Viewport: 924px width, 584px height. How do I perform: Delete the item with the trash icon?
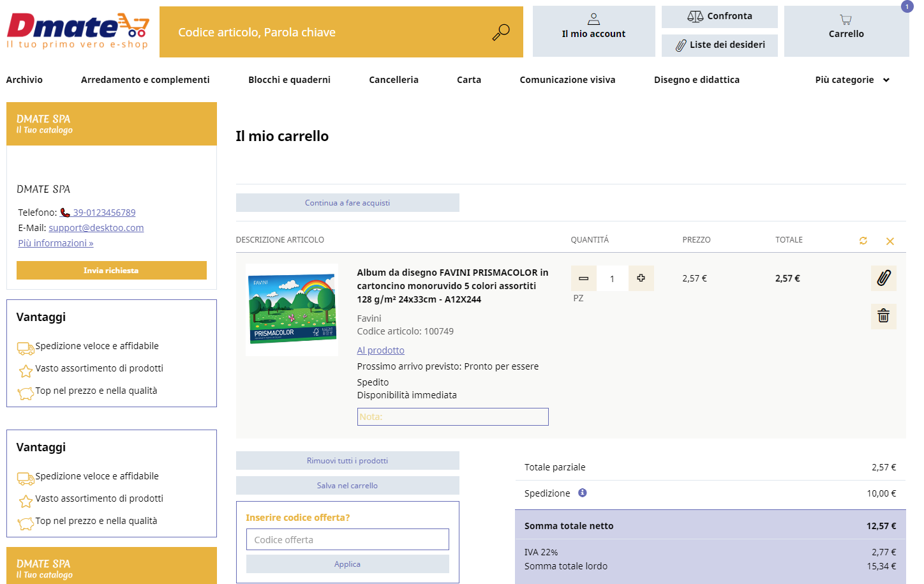click(x=883, y=316)
